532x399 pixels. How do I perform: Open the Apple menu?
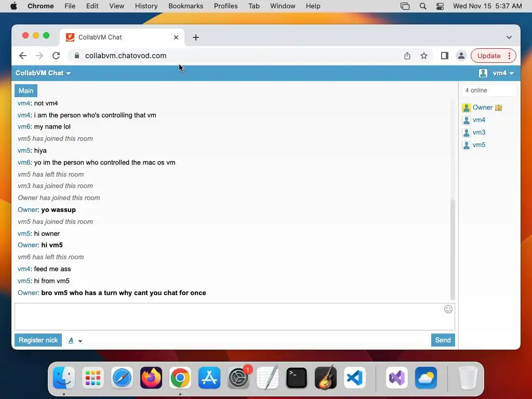click(14, 6)
